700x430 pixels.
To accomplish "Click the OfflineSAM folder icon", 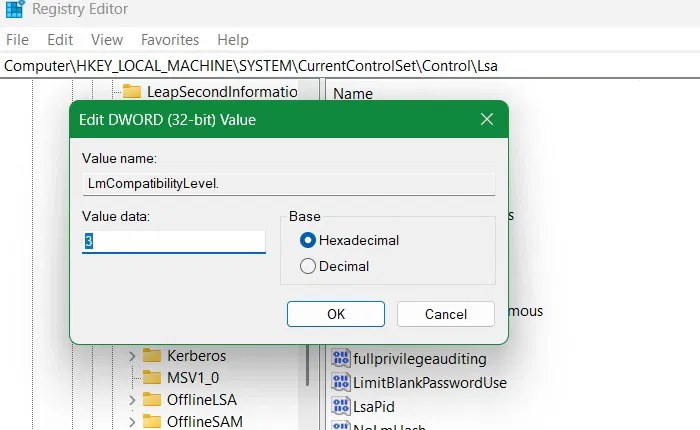I will click(152, 421).
